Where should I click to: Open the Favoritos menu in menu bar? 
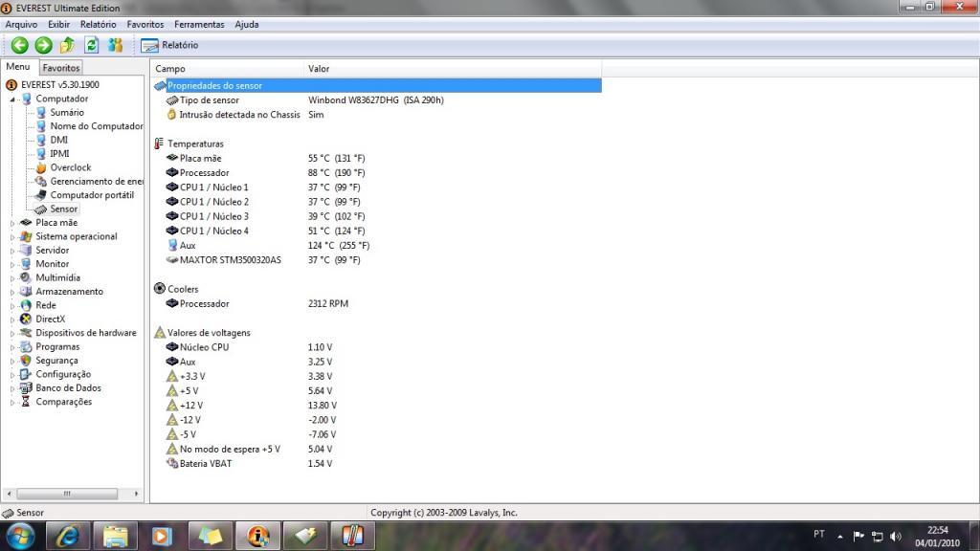click(x=145, y=24)
